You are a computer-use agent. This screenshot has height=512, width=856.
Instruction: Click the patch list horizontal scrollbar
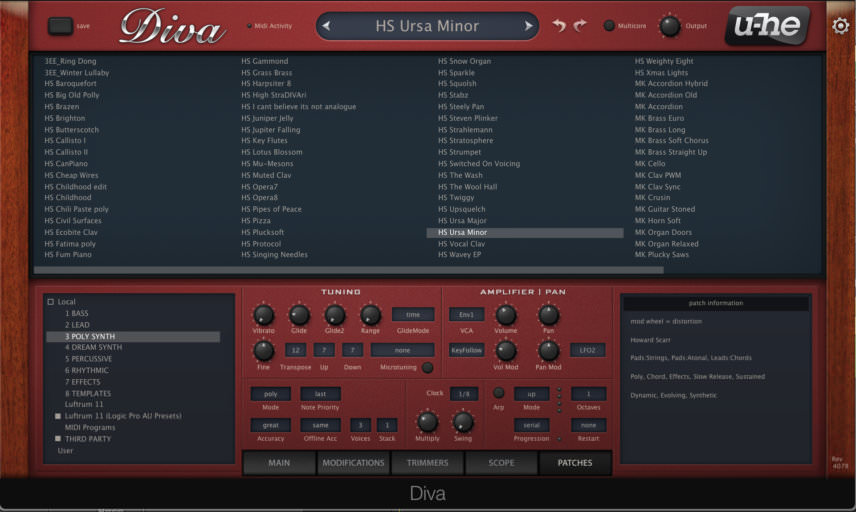(x=349, y=270)
